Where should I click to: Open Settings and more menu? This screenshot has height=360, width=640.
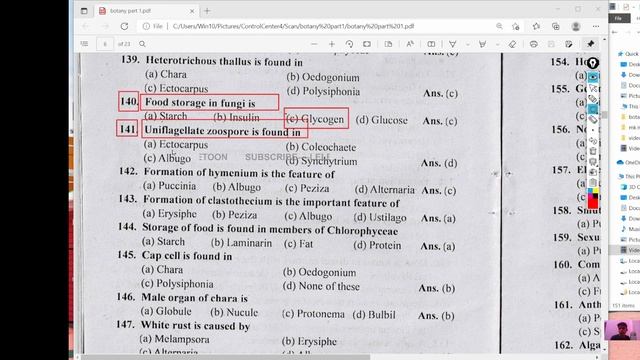click(596, 27)
